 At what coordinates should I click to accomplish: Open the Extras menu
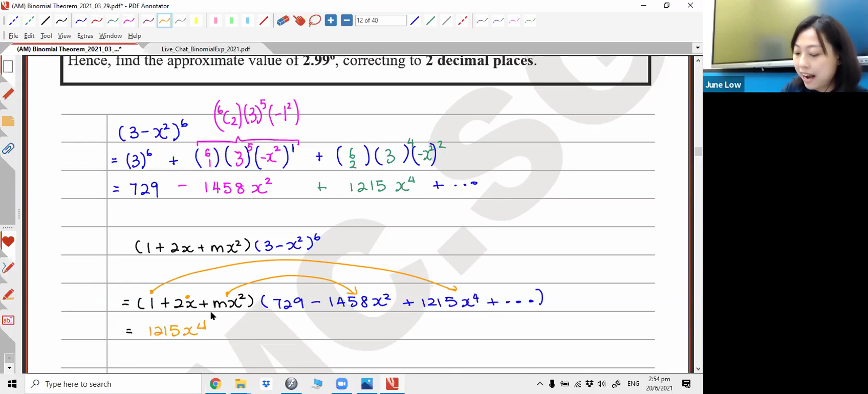(x=85, y=36)
